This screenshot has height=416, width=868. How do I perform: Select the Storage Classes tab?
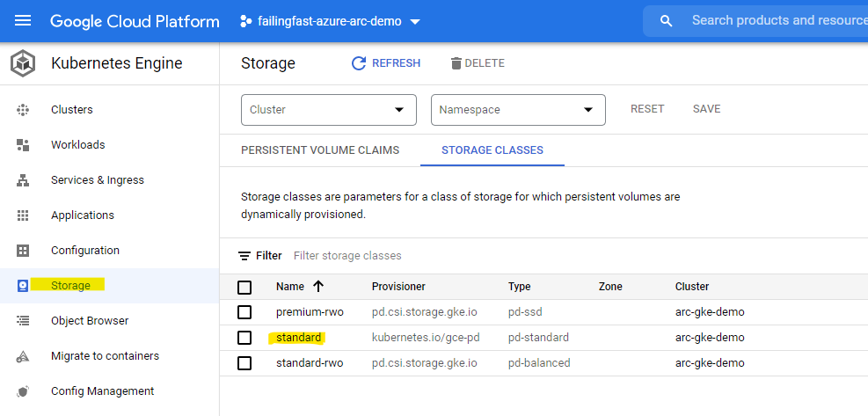pos(492,150)
